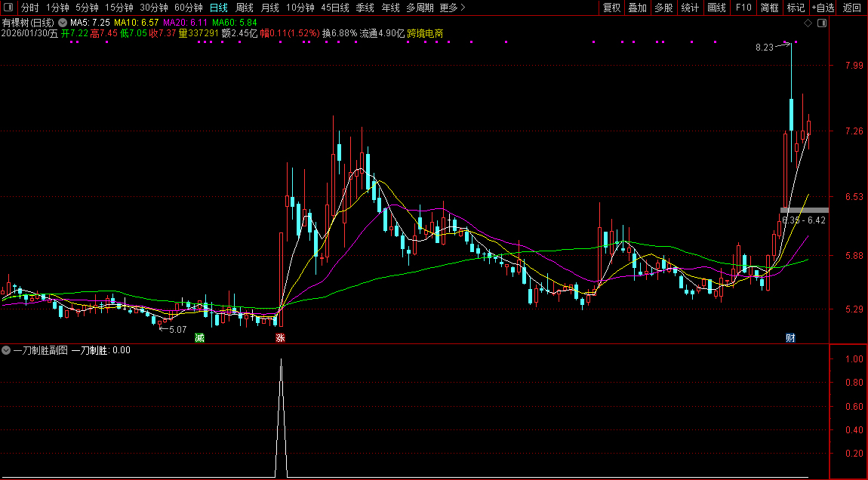Open the main chart indicator dropdown arrow
The width and height of the screenshot is (868, 480).
tap(62, 23)
